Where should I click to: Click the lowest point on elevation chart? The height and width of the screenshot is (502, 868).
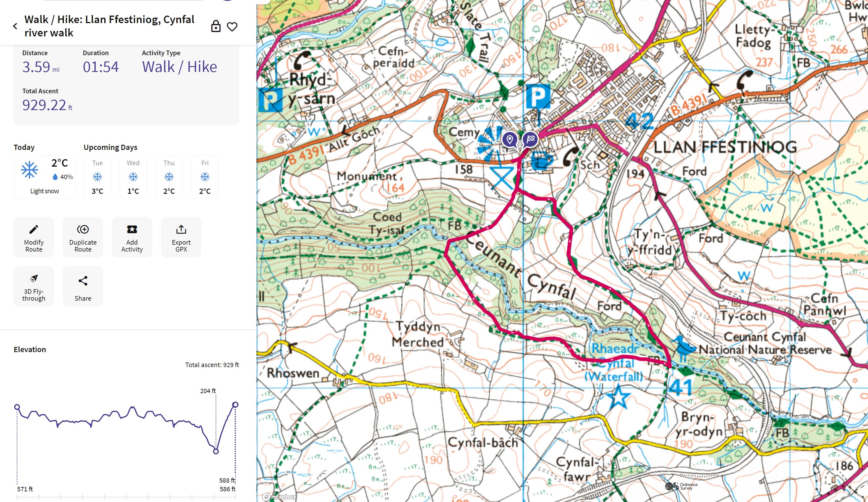pos(216,451)
